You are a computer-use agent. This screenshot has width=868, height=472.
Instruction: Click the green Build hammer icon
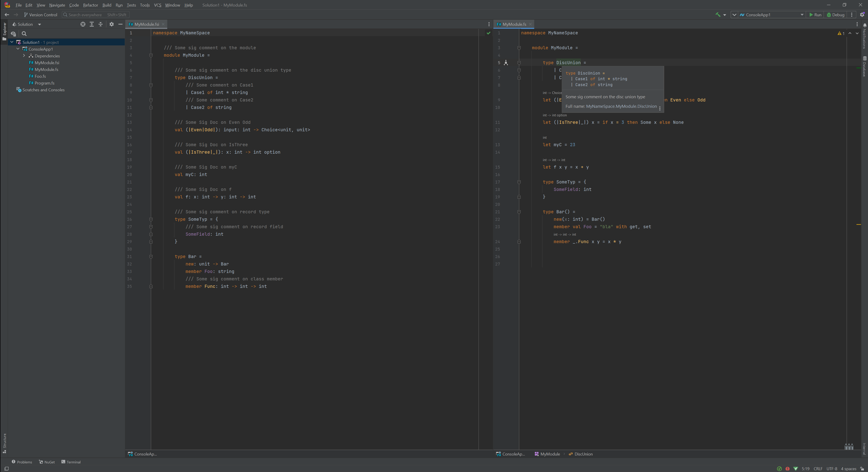pyautogui.click(x=717, y=14)
